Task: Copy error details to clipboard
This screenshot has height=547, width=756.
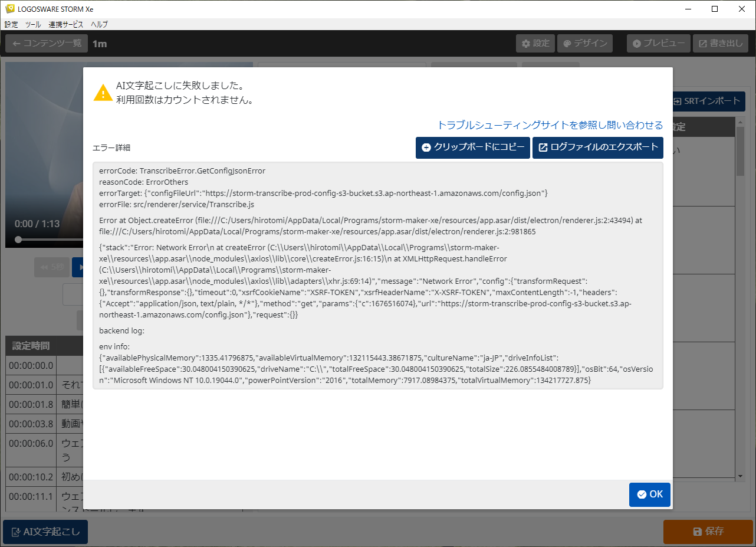Action: point(472,148)
